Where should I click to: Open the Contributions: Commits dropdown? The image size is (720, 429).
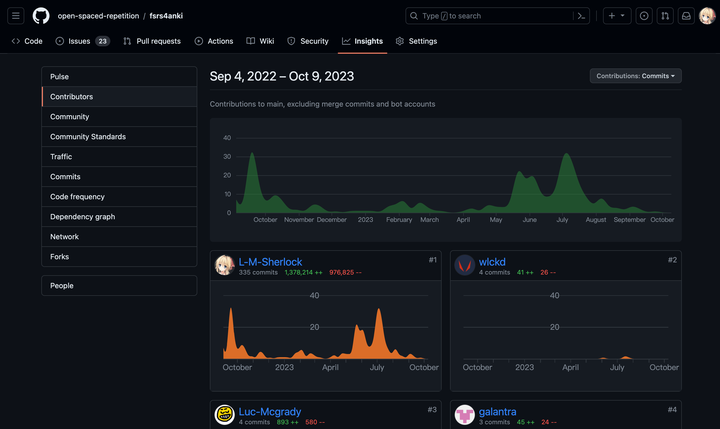coord(636,76)
